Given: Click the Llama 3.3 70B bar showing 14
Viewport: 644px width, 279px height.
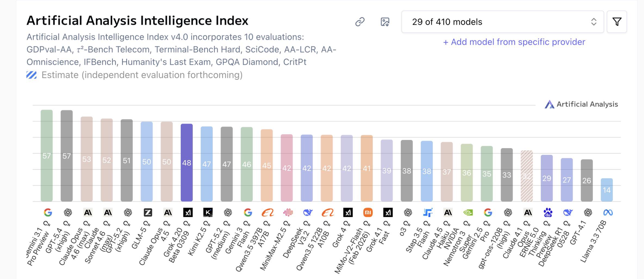Looking at the screenshot, I should coord(606,190).
